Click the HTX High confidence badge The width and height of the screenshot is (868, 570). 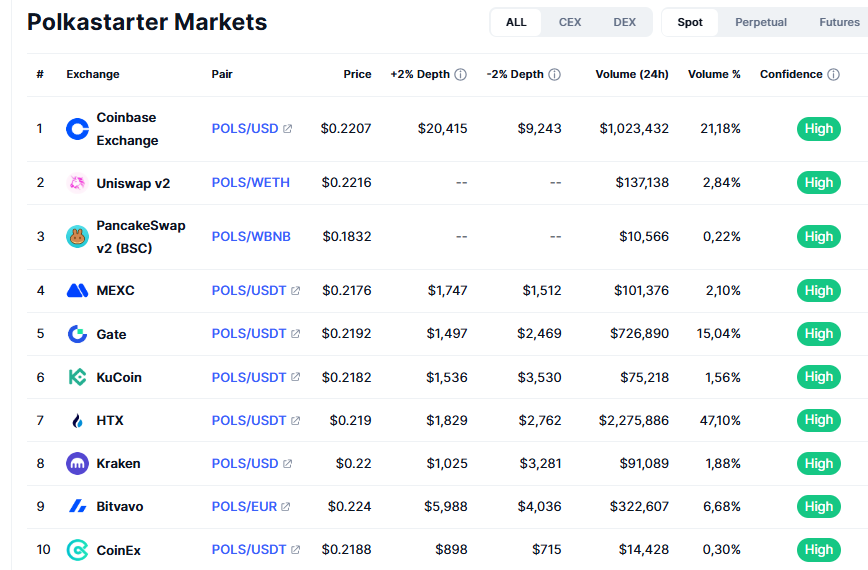[818, 421]
